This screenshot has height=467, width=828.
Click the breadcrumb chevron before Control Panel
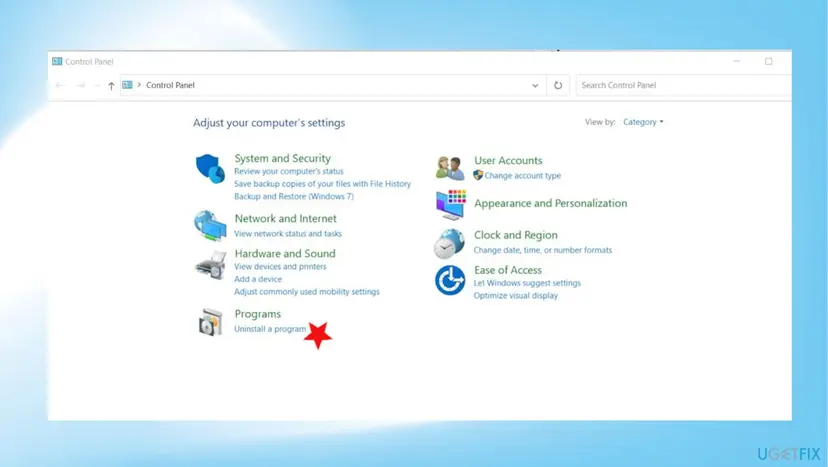pyautogui.click(x=139, y=85)
